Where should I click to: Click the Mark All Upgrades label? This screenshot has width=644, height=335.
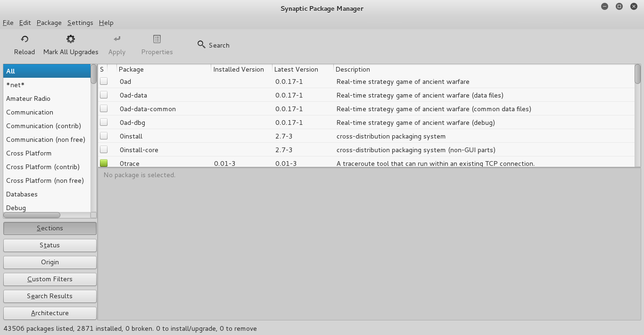(x=71, y=52)
